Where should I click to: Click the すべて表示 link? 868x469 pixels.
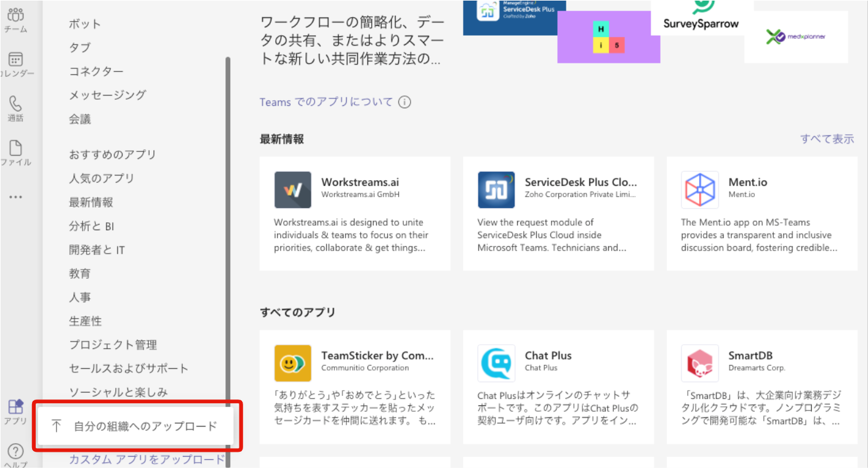point(827,139)
